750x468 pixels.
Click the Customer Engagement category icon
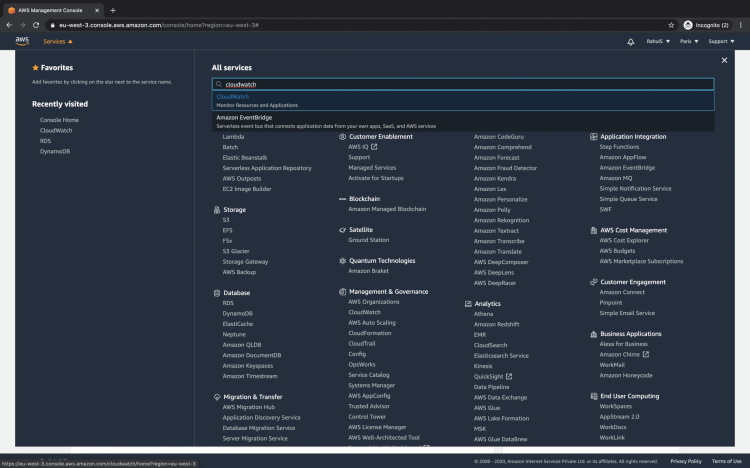coord(594,282)
